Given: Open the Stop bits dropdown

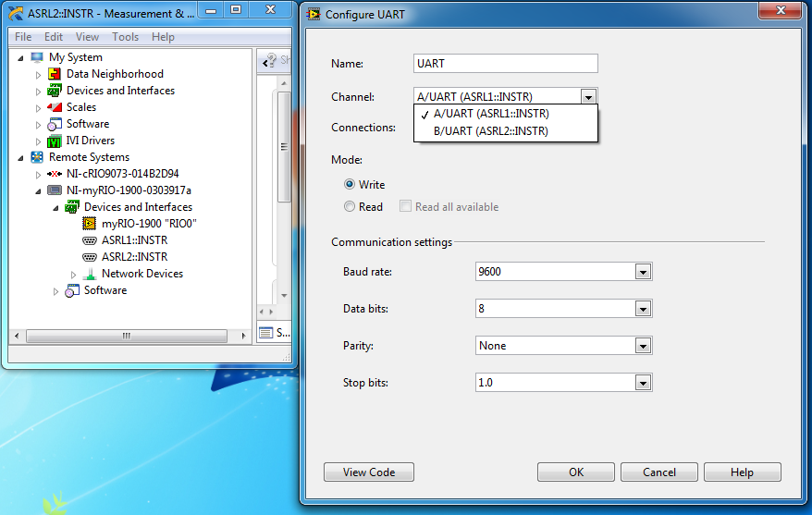Looking at the screenshot, I should click(x=643, y=383).
